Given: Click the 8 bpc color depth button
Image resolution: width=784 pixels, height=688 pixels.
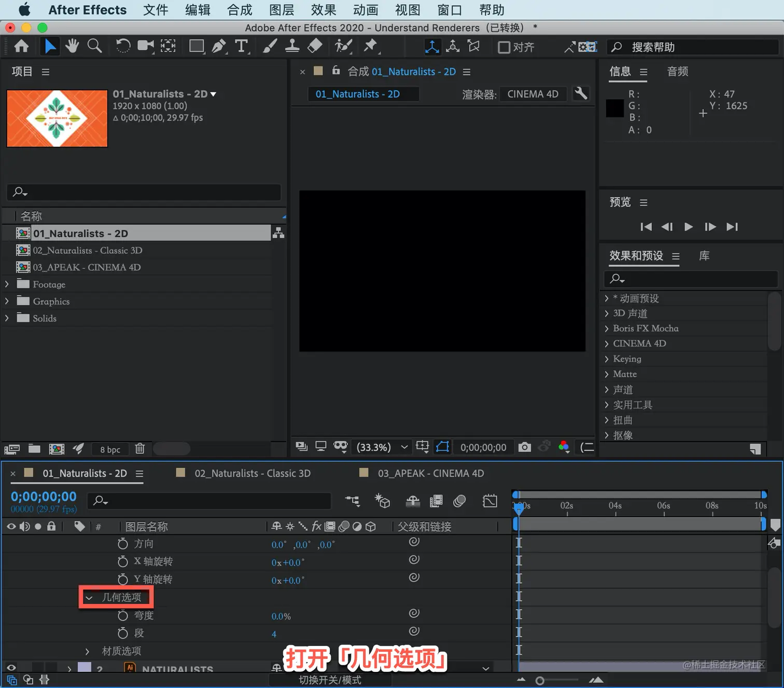Looking at the screenshot, I should (110, 449).
